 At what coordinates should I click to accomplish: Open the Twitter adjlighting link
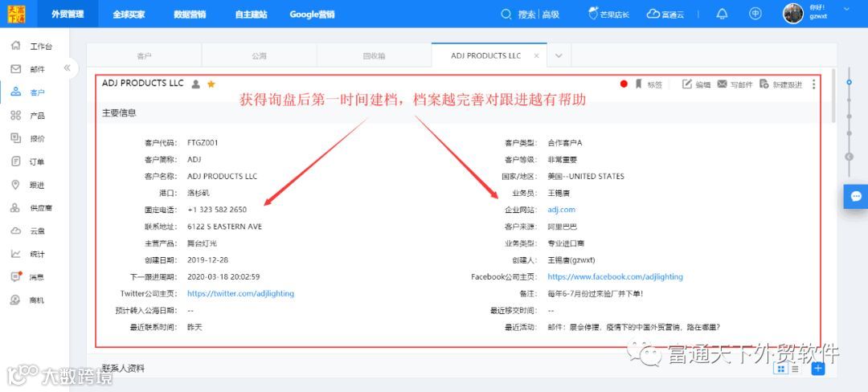241,293
